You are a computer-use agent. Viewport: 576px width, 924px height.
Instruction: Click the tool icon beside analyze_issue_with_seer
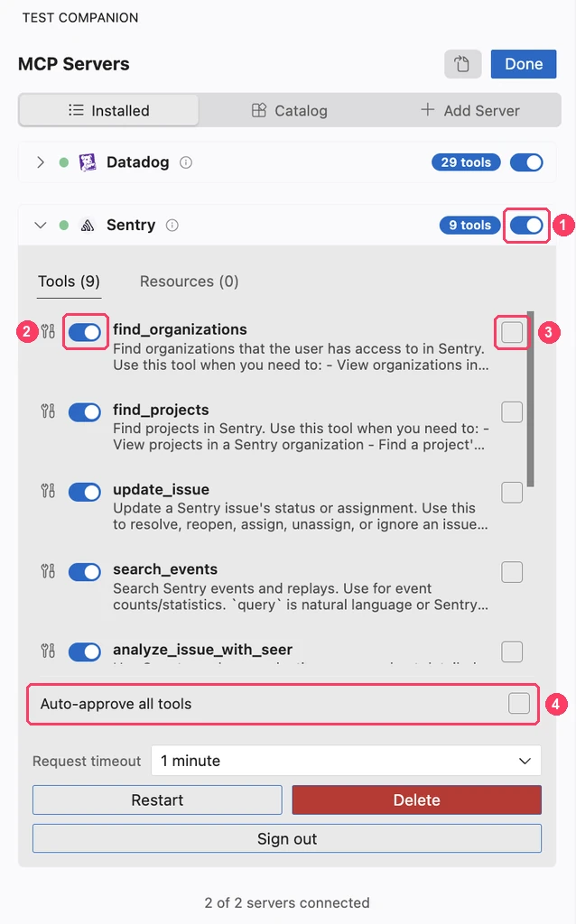[x=49, y=651]
